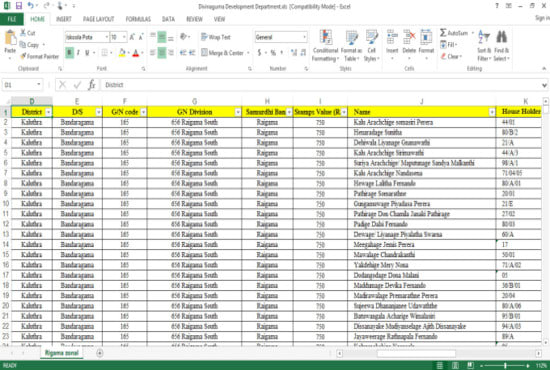Open the font name combo box
This screenshot has height=370, width=550.
tap(87, 37)
